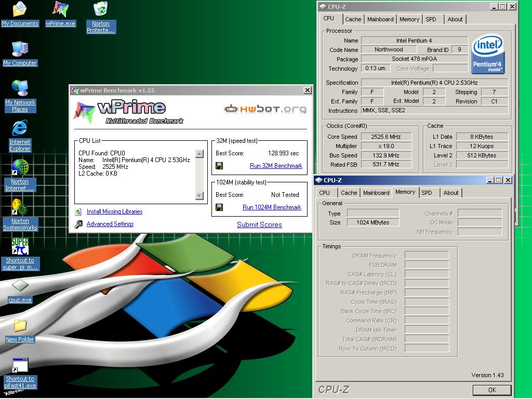Viewport: 532px width, 399px height.
Task: Click the Package field Socket 478 mPGA
Action: click(415, 59)
